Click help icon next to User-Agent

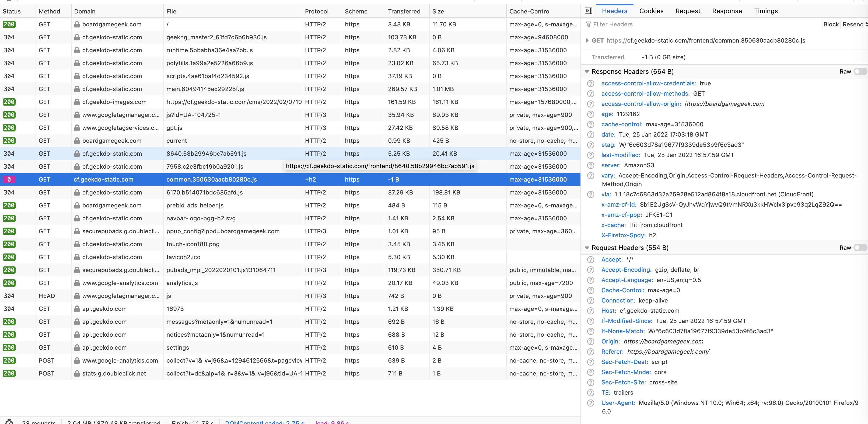(x=590, y=403)
